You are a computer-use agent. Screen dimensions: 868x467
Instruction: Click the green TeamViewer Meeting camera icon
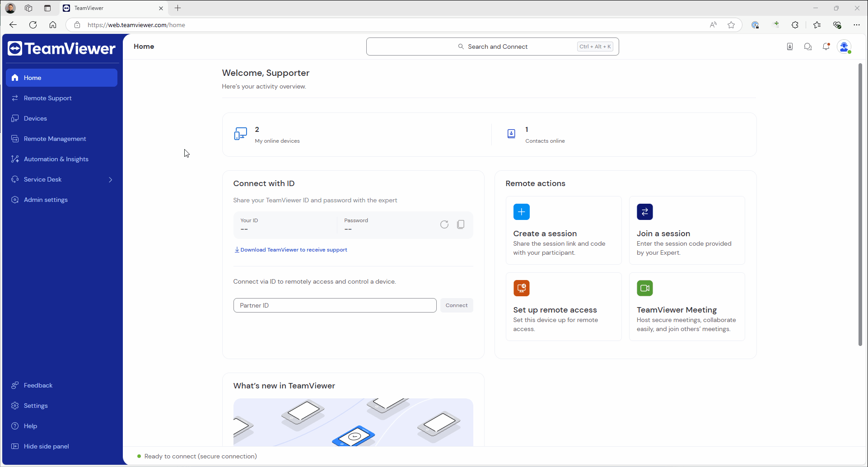(644, 288)
